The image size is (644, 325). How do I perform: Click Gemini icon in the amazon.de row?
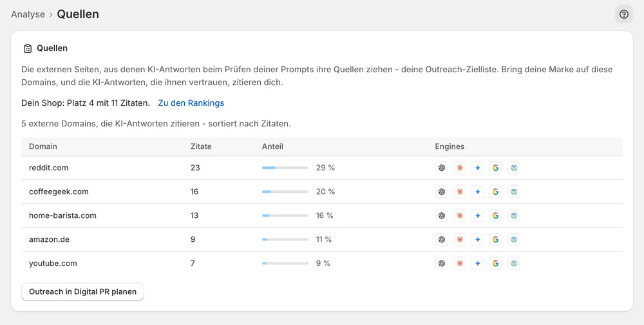pos(478,239)
